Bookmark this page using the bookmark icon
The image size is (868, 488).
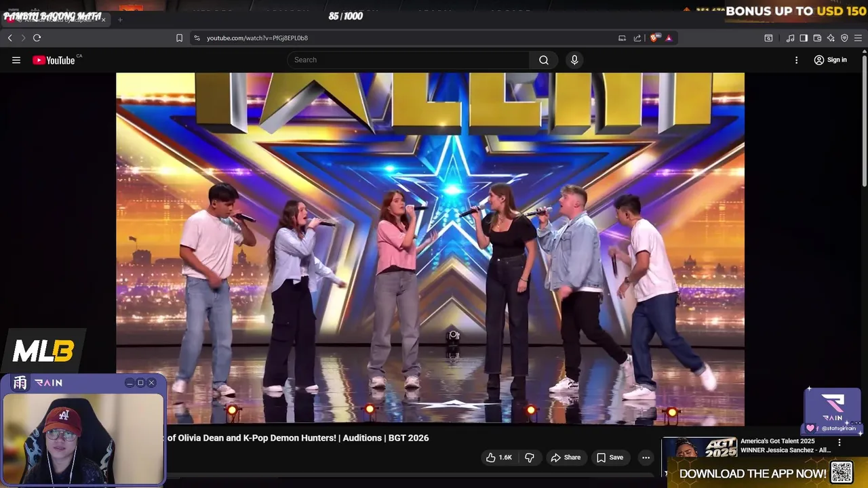[x=179, y=38]
